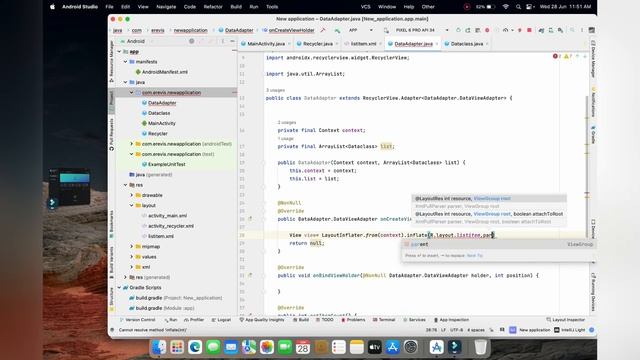This screenshot has height=360, width=640.
Task: Click the red Stop button in the toolbar
Action: 529,30
